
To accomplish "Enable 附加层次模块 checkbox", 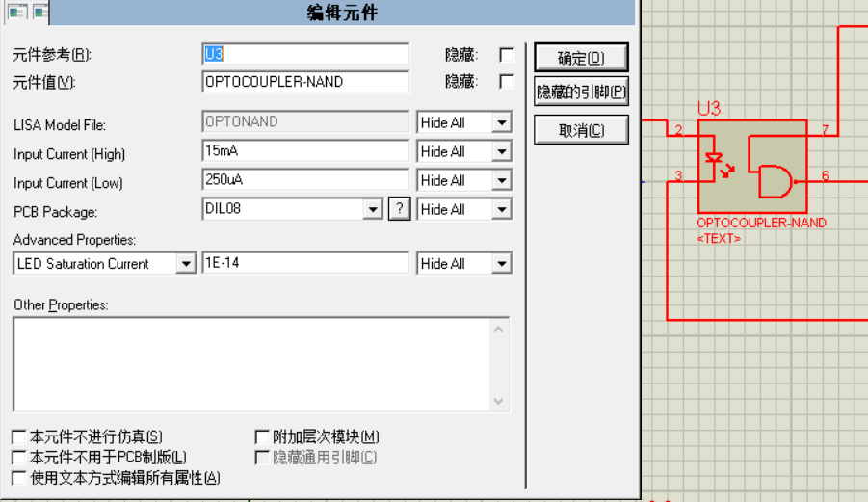I will (x=262, y=437).
